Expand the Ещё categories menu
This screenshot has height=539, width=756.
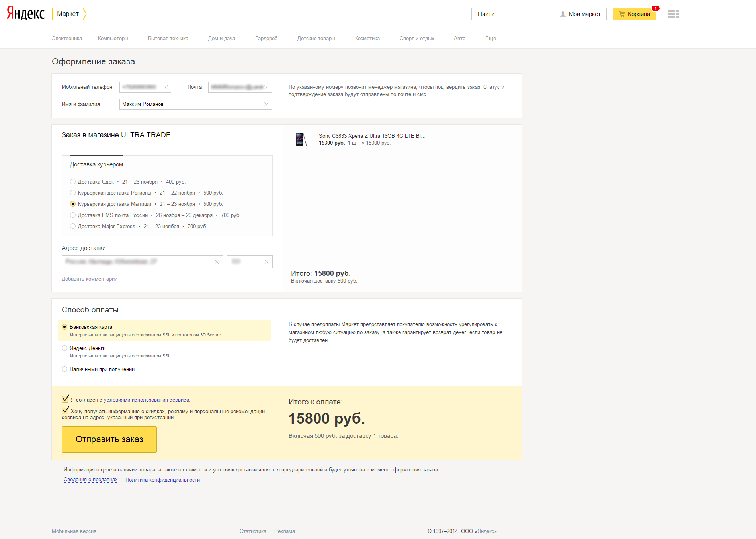tap(490, 39)
